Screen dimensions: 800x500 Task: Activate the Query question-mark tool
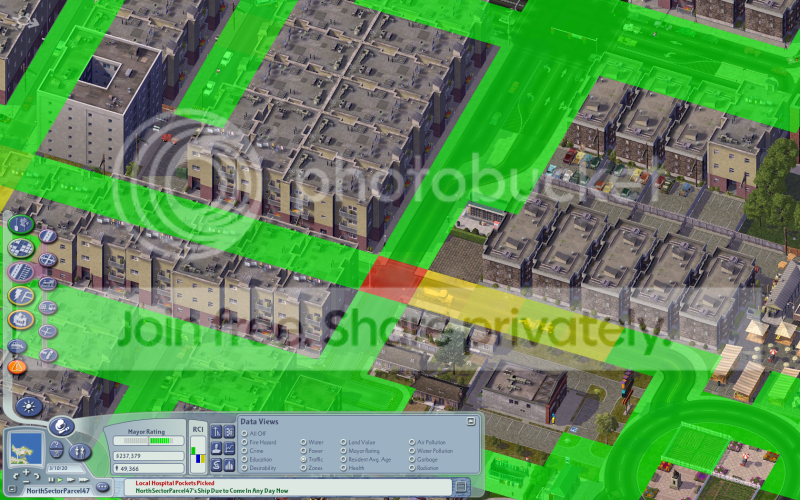[57, 444]
